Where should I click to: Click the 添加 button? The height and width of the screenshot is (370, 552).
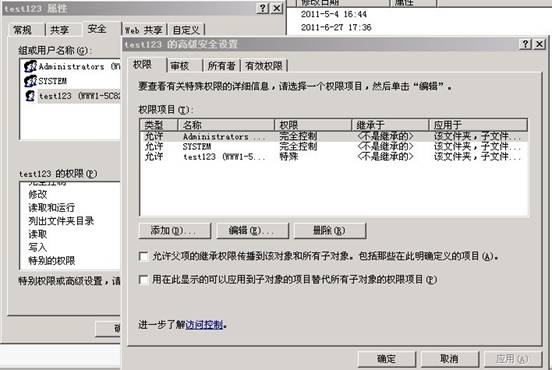tap(175, 231)
